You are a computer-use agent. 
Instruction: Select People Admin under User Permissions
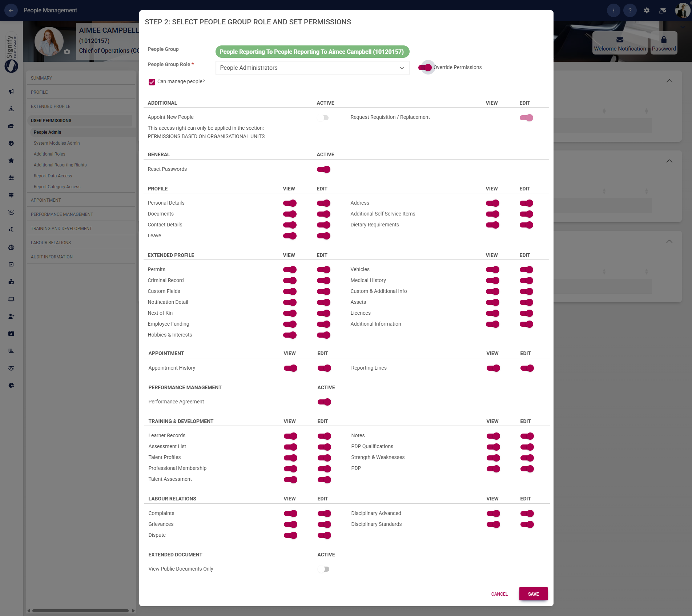click(47, 132)
